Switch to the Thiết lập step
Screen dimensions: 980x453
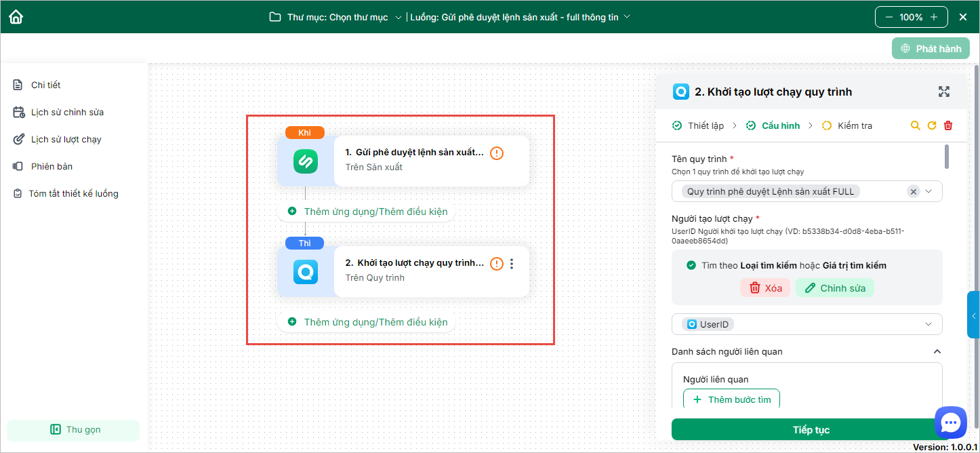698,125
